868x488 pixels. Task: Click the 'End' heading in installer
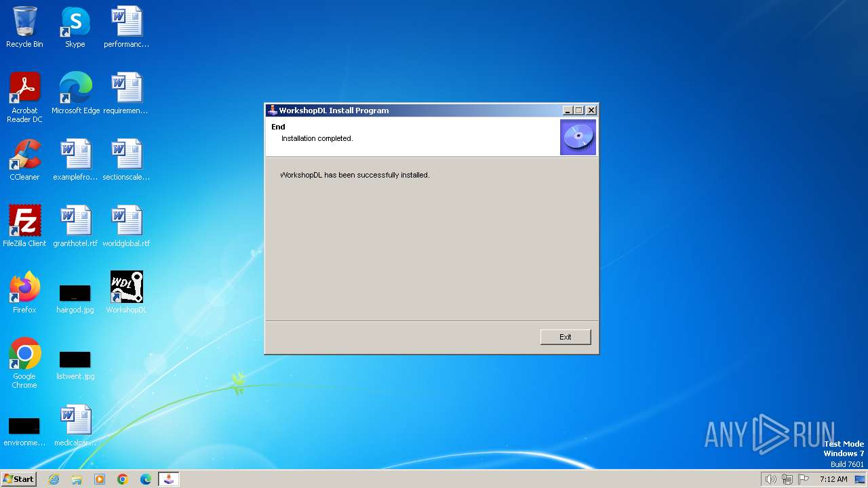click(278, 127)
